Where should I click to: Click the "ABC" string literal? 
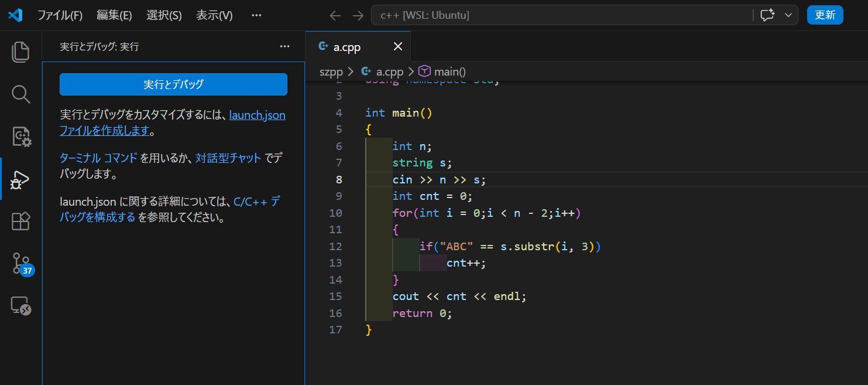click(x=456, y=247)
